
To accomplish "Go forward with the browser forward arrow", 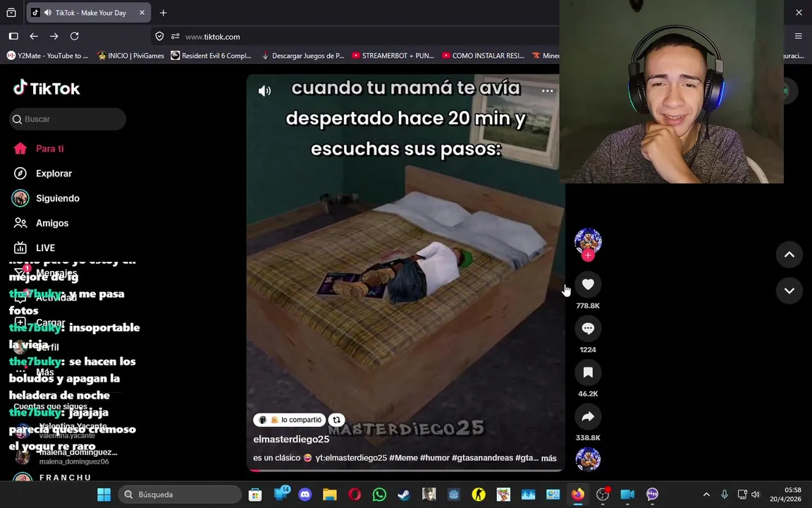I will [54, 36].
